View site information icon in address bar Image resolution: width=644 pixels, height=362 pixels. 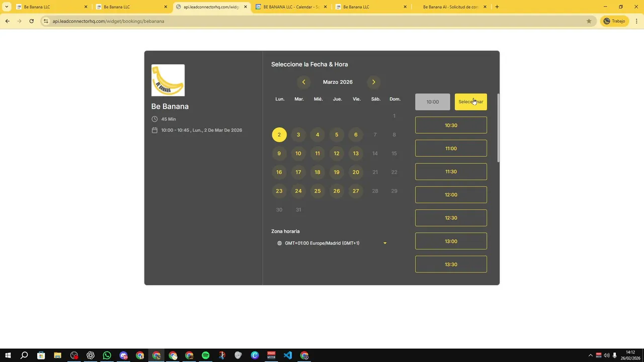pos(46,21)
